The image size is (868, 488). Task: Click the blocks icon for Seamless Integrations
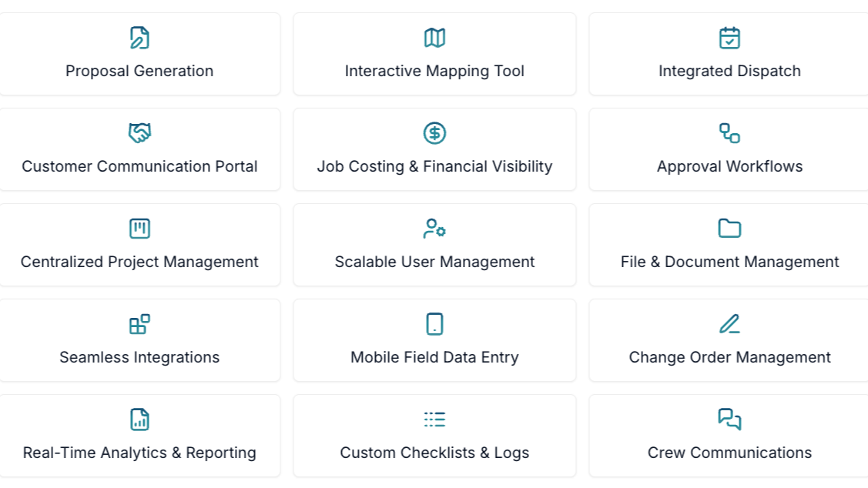pyautogui.click(x=139, y=324)
